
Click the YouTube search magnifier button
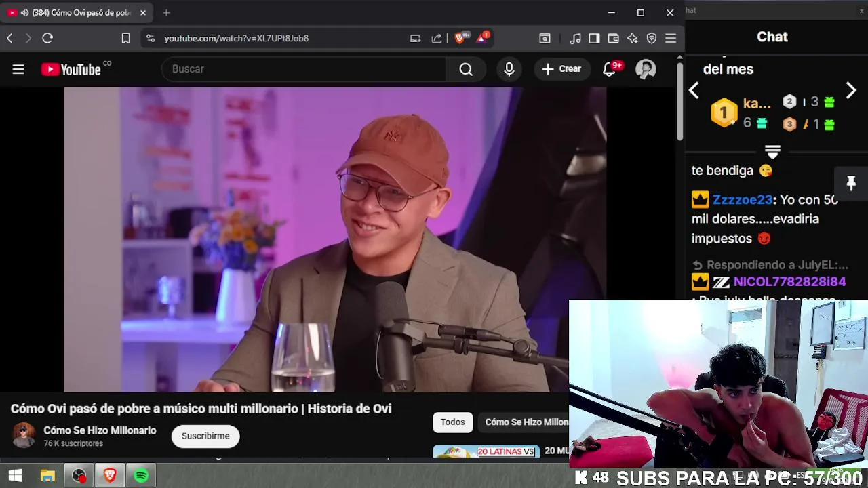(x=466, y=69)
